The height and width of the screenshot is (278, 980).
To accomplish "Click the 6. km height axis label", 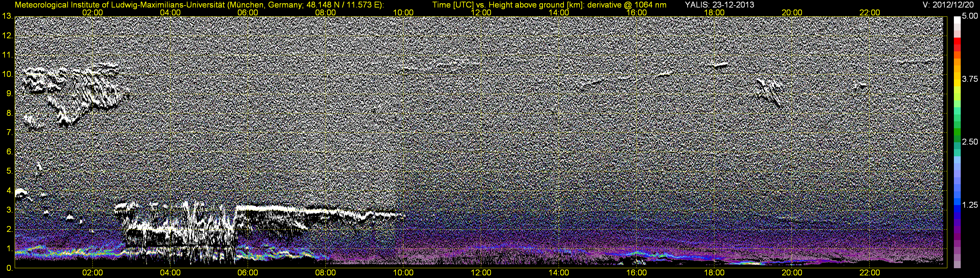I will (x=9, y=152).
